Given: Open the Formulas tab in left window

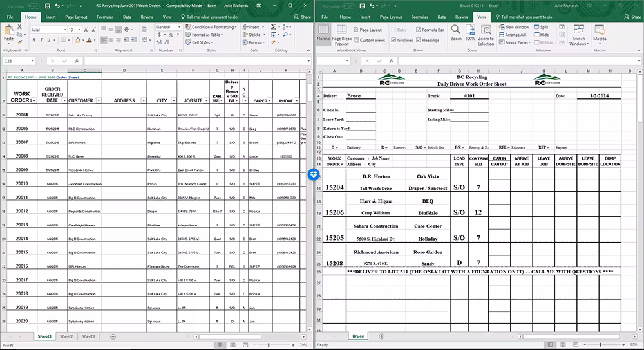Looking at the screenshot, I should (105, 17).
